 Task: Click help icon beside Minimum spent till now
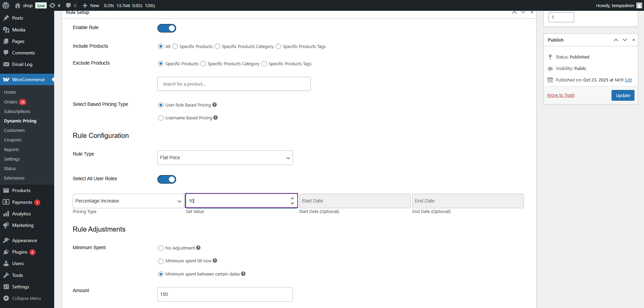click(x=215, y=261)
